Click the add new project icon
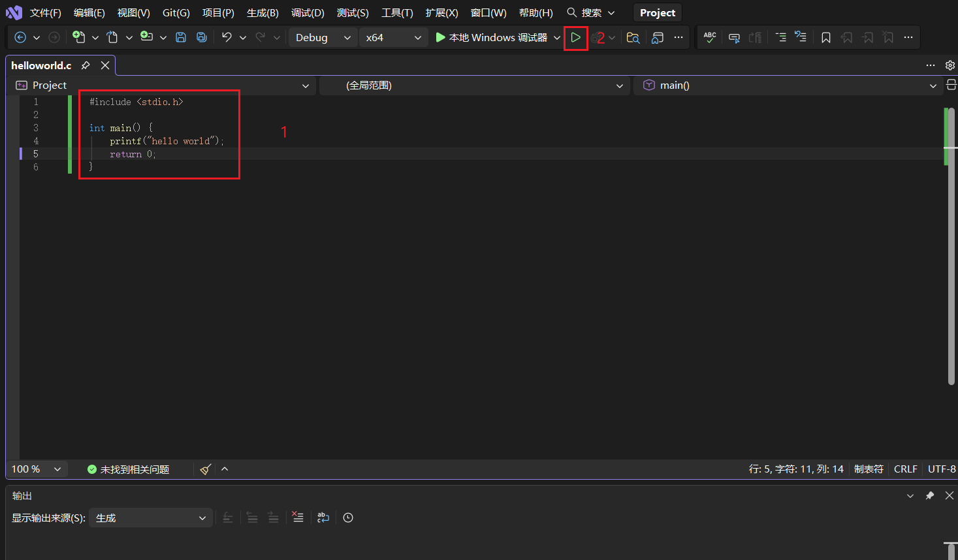958x560 pixels. [x=146, y=37]
